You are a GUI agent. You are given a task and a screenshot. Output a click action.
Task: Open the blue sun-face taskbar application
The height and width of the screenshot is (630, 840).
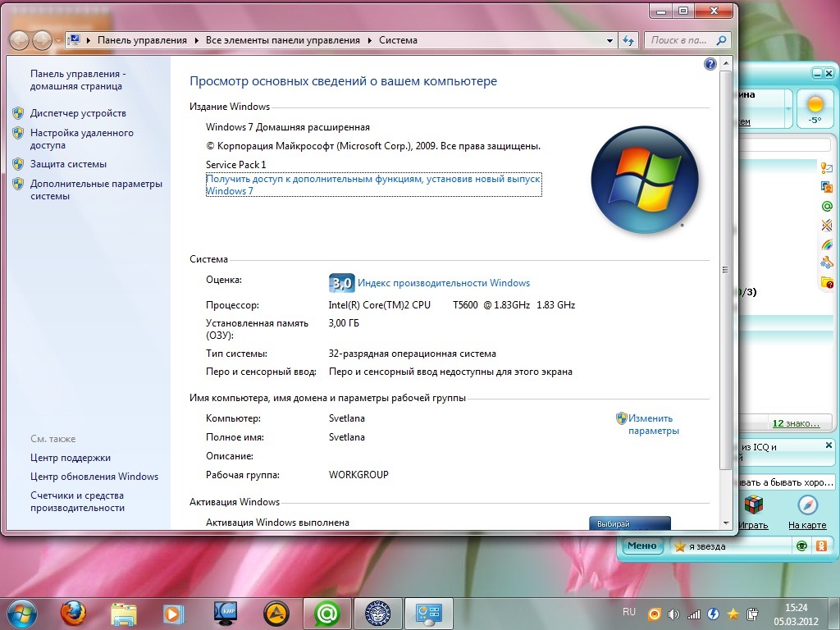377,614
